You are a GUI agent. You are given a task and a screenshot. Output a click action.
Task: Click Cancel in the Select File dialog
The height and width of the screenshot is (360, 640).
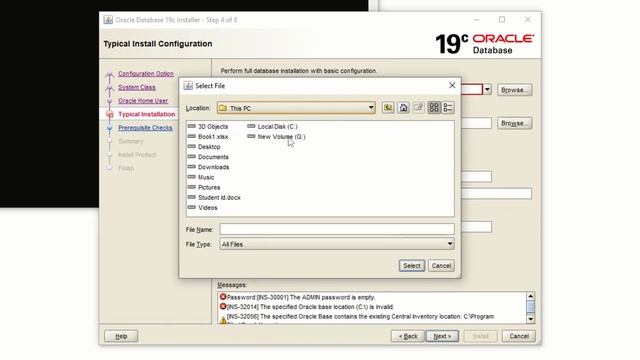(441, 266)
